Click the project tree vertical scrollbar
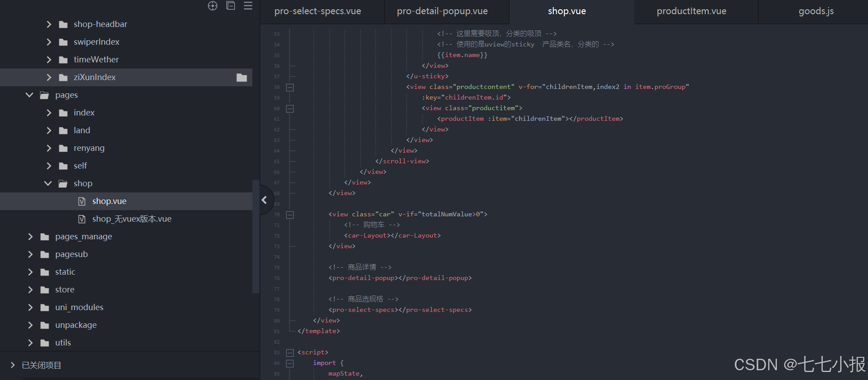 (x=255, y=237)
